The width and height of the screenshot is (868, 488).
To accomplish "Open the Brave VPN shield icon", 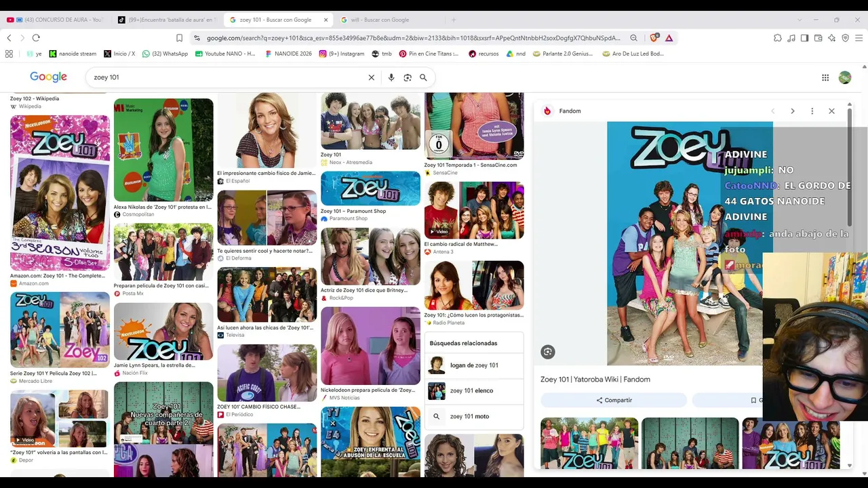I will point(845,38).
